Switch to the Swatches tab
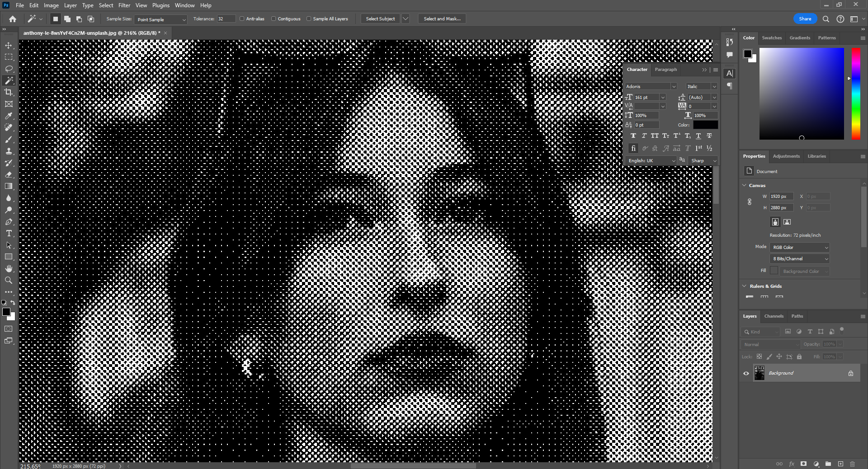Image resolution: width=868 pixels, height=469 pixels. pyautogui.click(x=772, y=38)
